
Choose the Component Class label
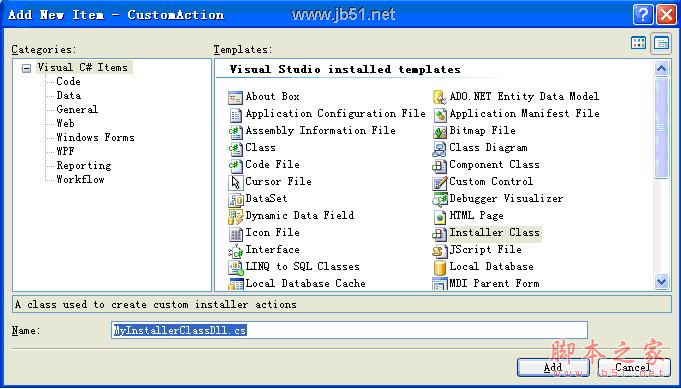pos(494,165)
